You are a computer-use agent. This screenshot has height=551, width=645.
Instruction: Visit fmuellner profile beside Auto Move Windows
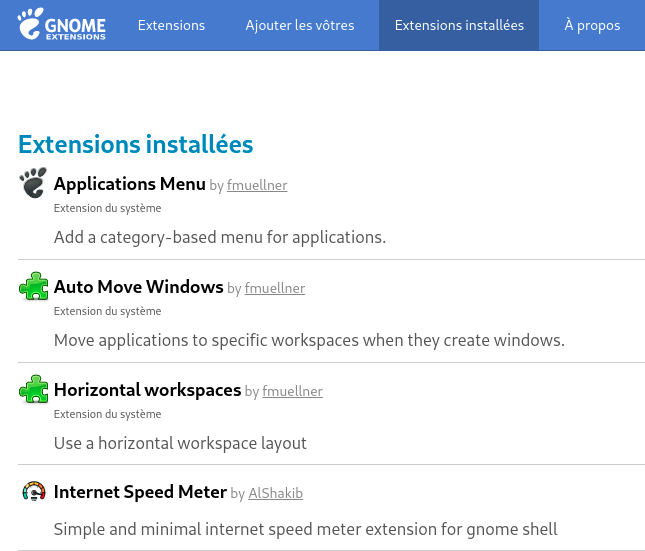click(275, 288)
